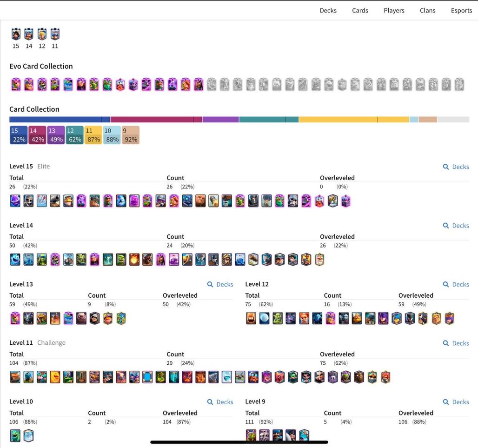Open the Cards navigation item
This screenshot has width=478, height=448.
(x=360, y=10)
